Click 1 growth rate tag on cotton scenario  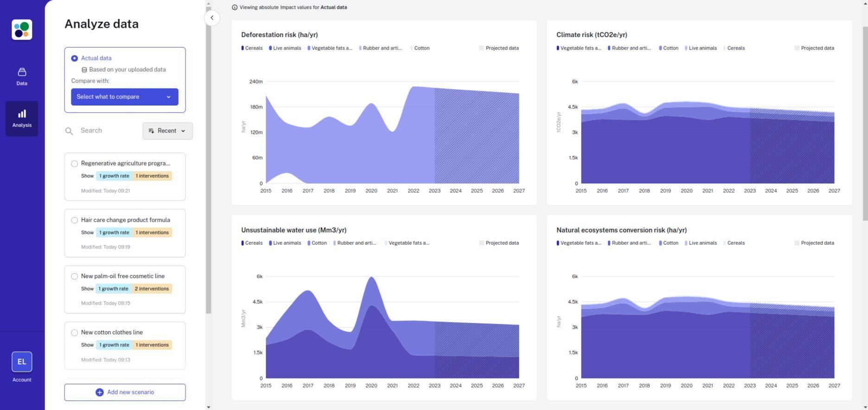(114, 345)
